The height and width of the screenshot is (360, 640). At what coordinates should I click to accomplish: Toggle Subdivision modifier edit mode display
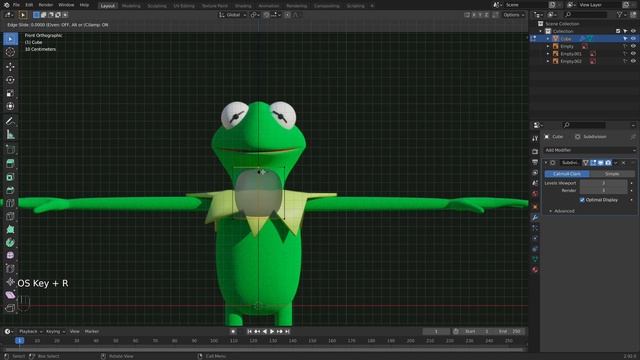coord(593,163)
